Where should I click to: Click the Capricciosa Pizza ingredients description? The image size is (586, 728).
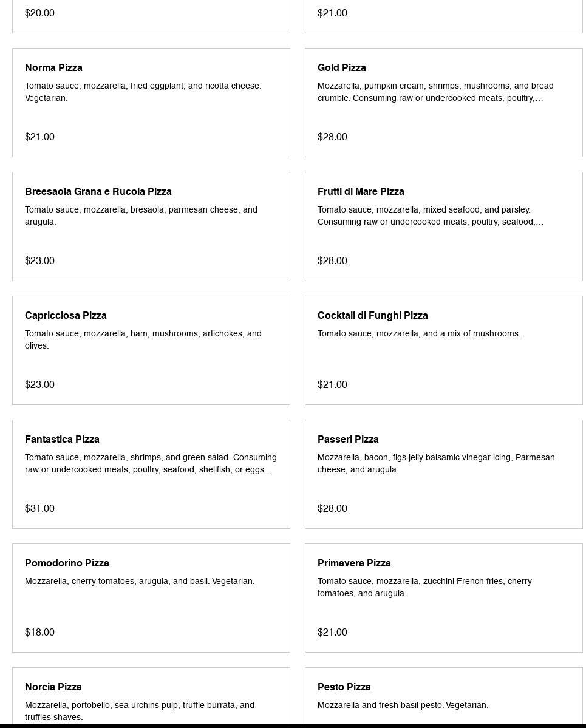[143, 340]
